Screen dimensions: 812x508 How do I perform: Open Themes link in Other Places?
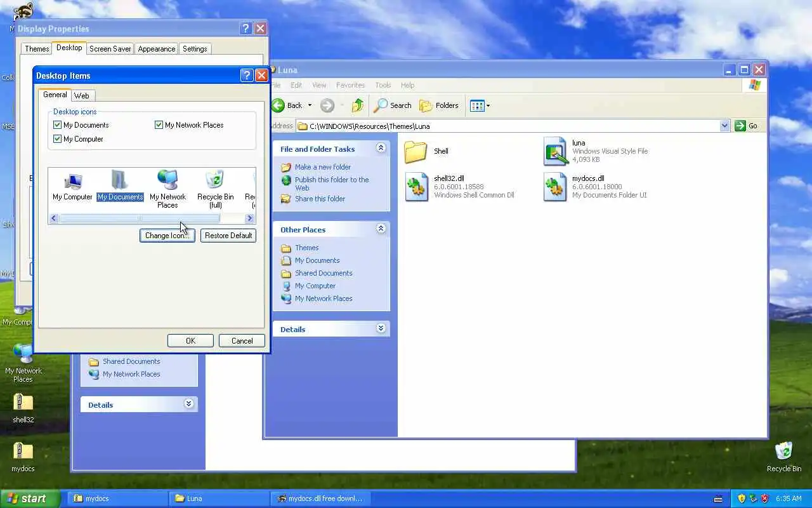306,248
